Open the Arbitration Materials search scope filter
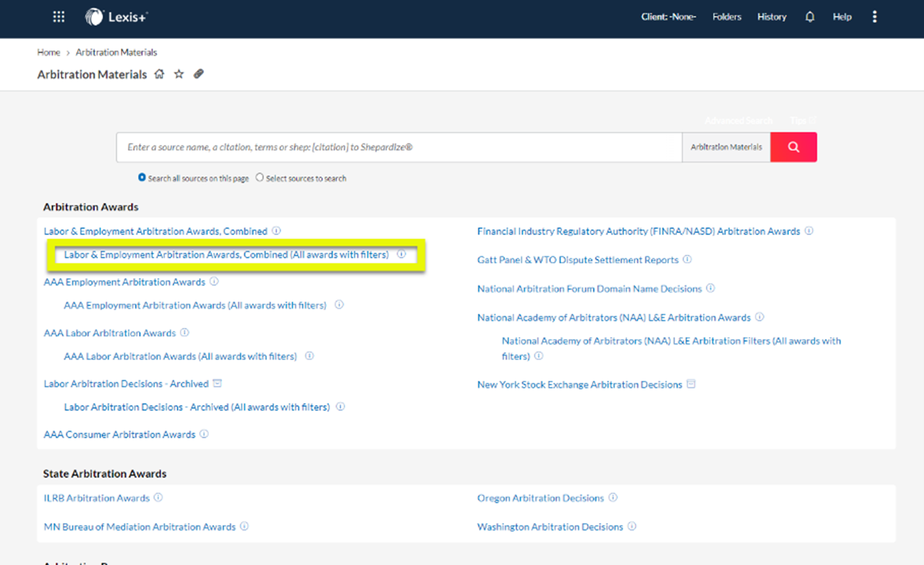Viewport: 924px width, 565px height. pyautogui.click(x=726, y=147)
